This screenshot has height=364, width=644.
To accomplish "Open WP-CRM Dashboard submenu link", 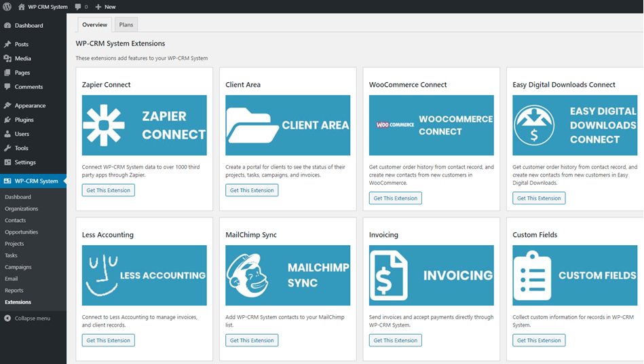I will (18, 197).
